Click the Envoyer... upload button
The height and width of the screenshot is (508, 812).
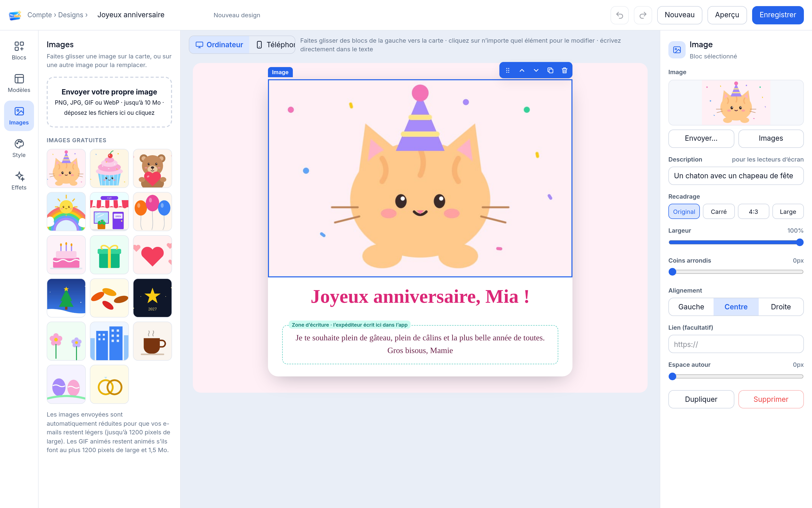coord(701,138)
